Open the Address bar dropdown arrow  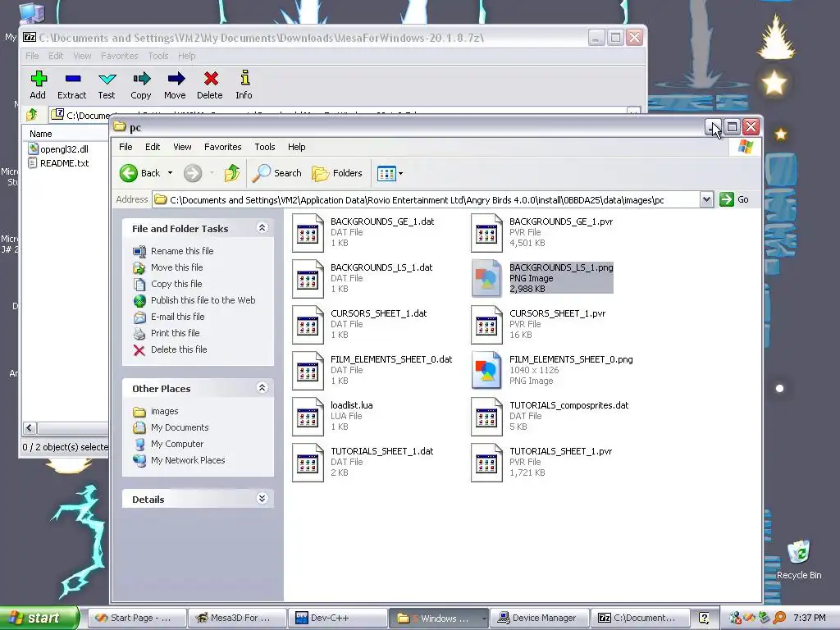coord(706,200)
